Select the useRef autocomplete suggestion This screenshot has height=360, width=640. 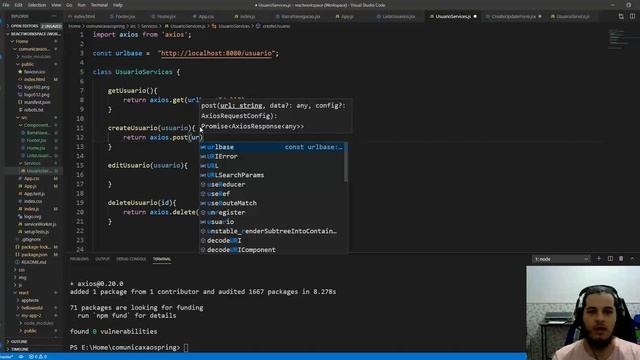pyautogui.click(x=272, y=194)
